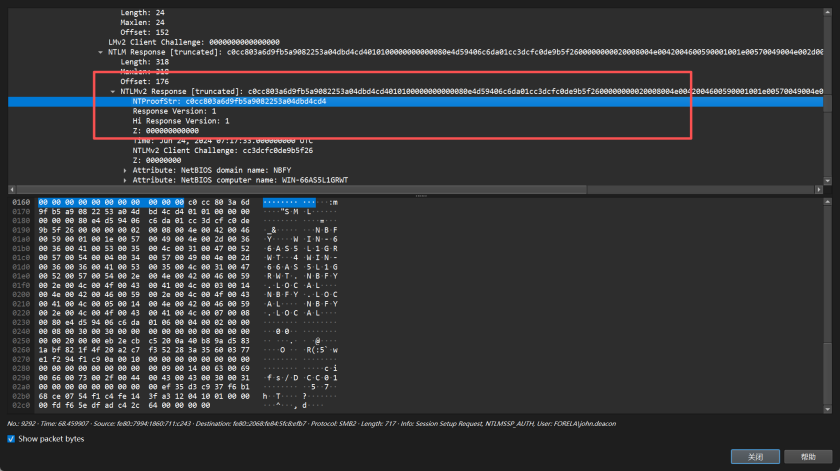Image resolution: width=840 pixels, height=471 pixels.
Task: Select the Z: 000000000000 field
Action: coord(165,131)
